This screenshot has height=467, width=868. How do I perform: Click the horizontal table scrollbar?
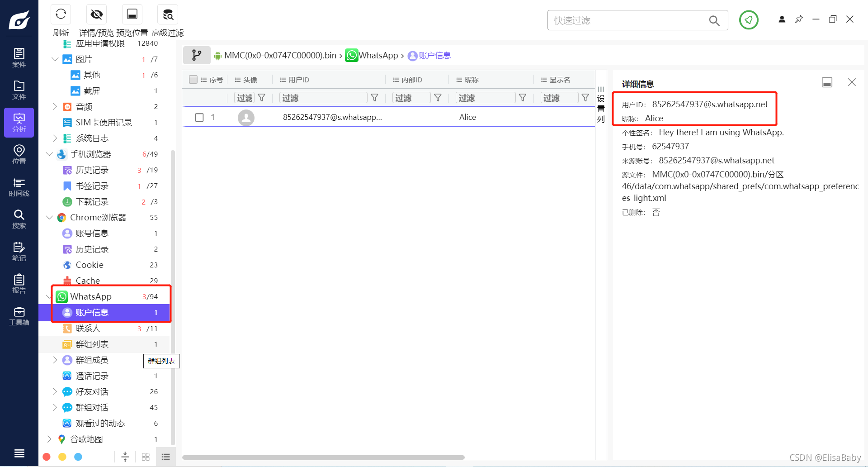tap(323, 457)
